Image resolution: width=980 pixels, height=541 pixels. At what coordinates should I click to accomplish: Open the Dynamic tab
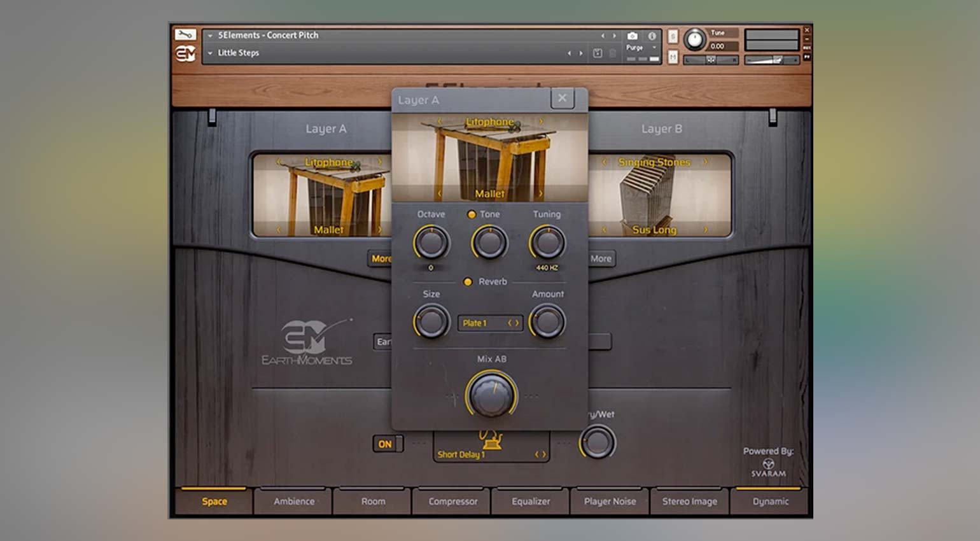pos(770,502)
